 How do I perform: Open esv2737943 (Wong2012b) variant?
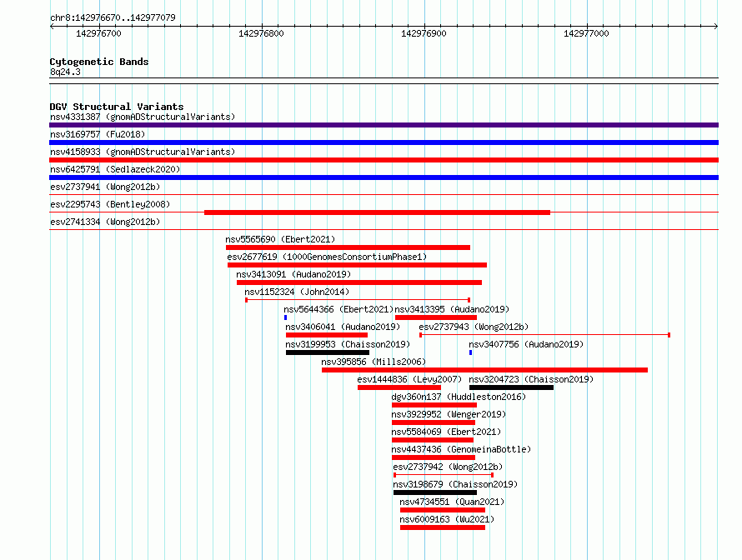pyautogui.click(x=474, y=327)
